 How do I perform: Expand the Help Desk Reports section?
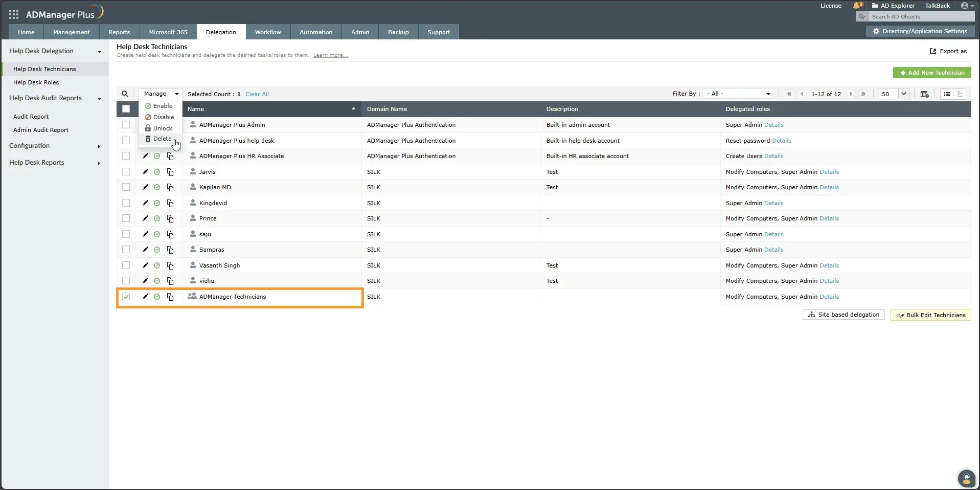(x=99, y=163)
